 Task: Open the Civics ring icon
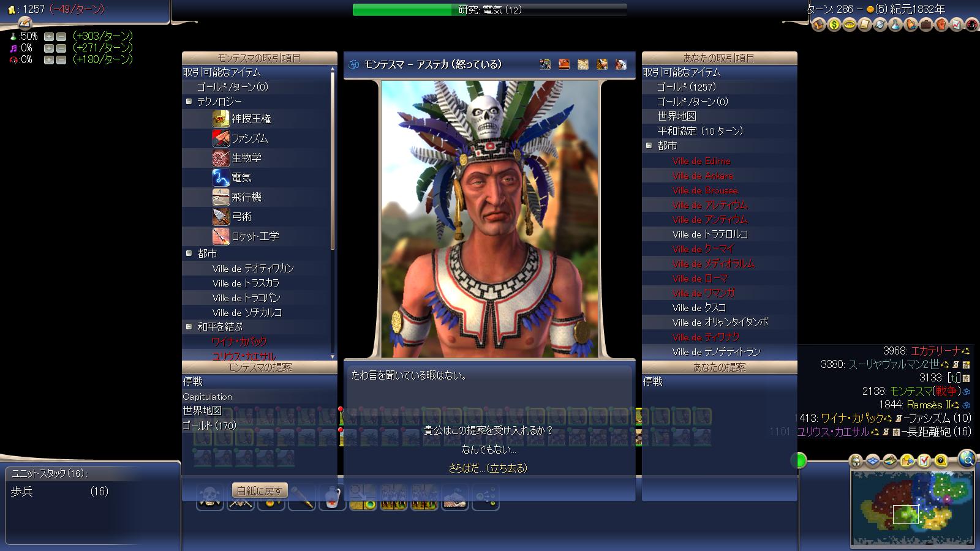click(x=850, y=25)
